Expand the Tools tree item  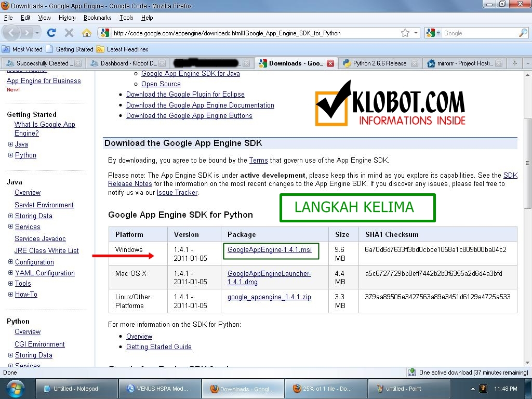coord(10,283)
